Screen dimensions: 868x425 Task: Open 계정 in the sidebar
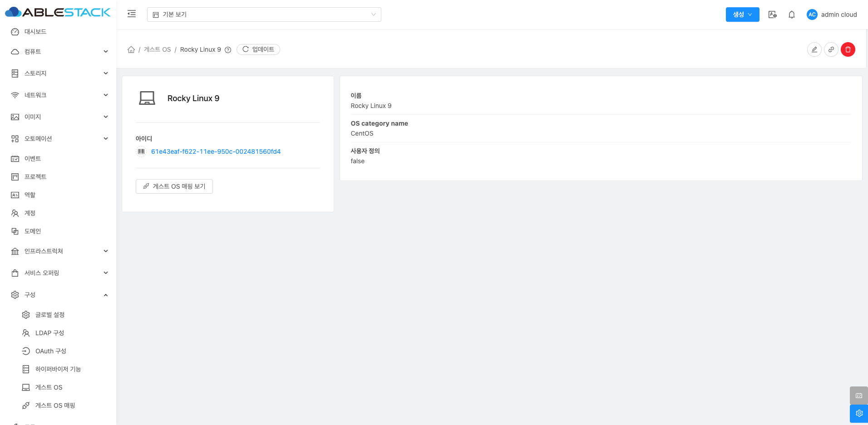click(58, 213)
